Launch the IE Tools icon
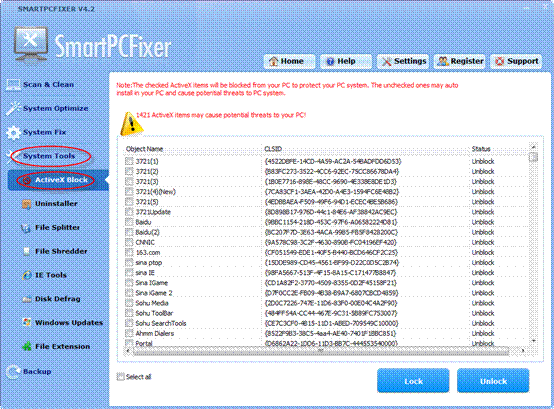 (27, 275)
